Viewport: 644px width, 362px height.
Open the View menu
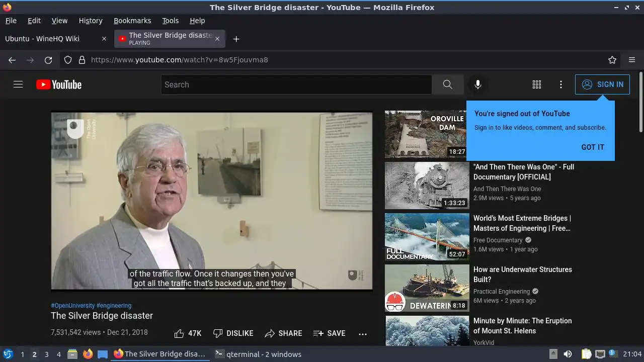point(59,21)
